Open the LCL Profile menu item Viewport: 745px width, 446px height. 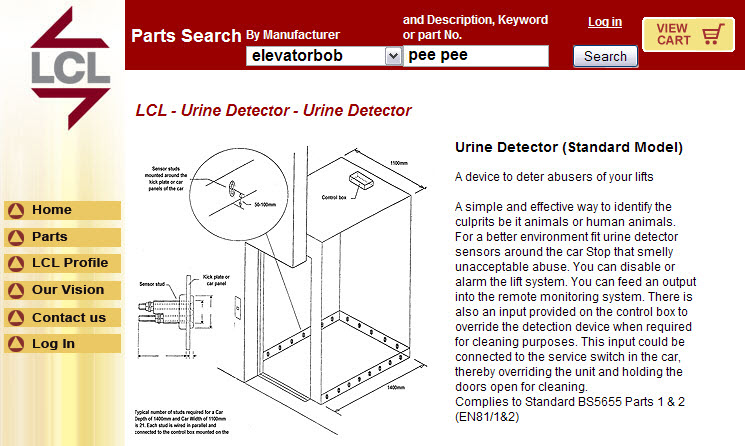point(62,263)
